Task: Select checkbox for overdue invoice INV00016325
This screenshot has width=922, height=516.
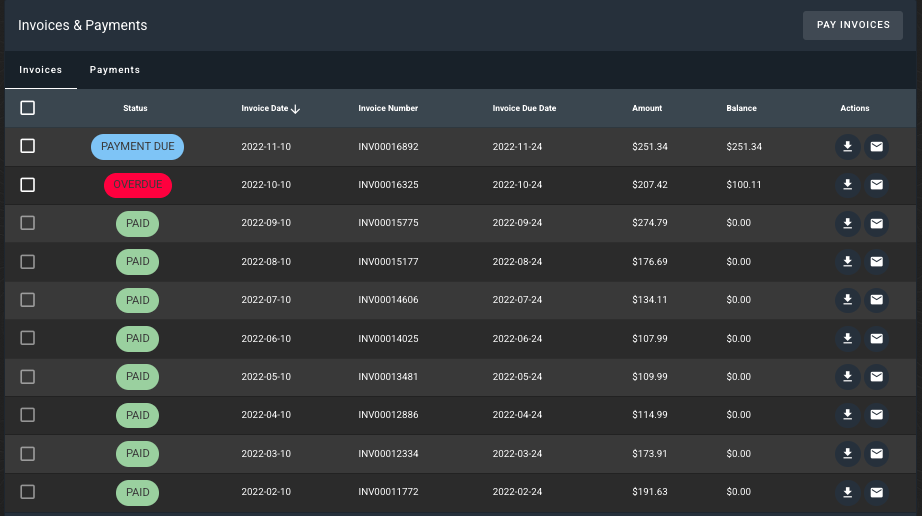Action: click(x=28, y=185)
